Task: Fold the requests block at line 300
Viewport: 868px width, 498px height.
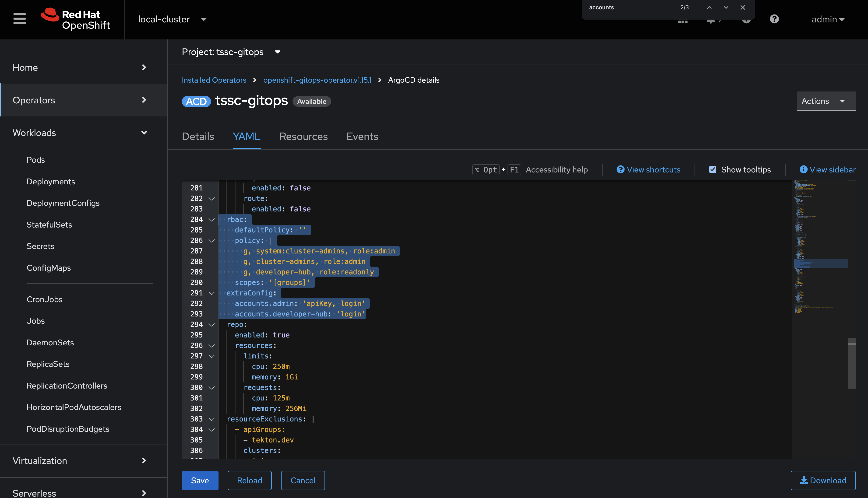Action: [x=212, y=388]
